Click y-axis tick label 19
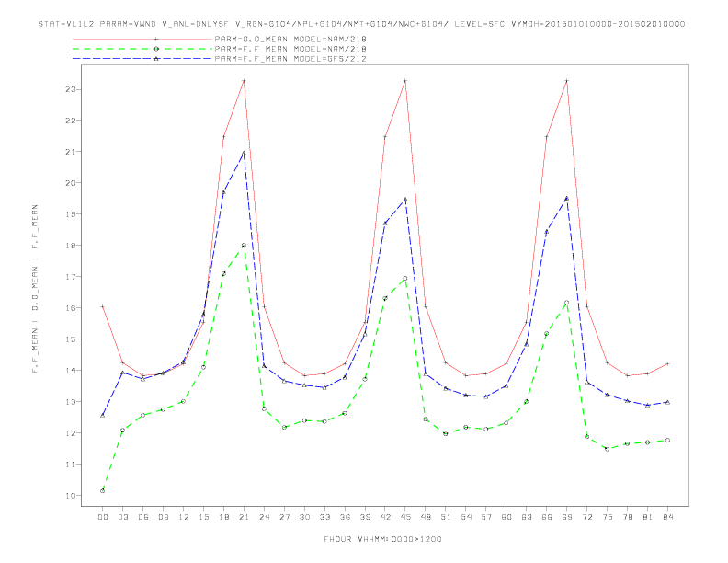Viewport: 728px width, 563px height. click(71, 214)
